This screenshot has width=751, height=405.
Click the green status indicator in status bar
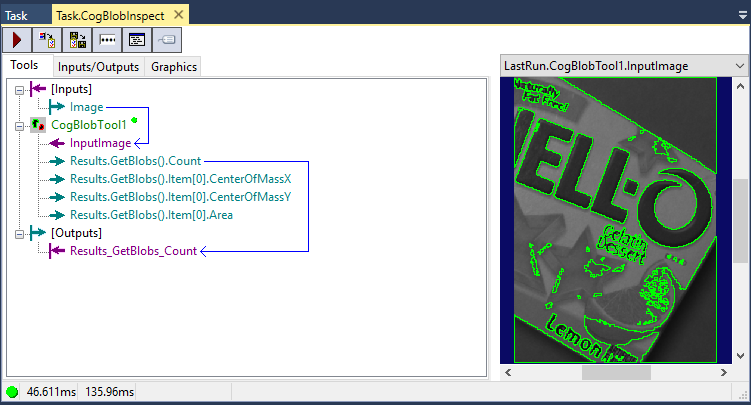[12, 392]
